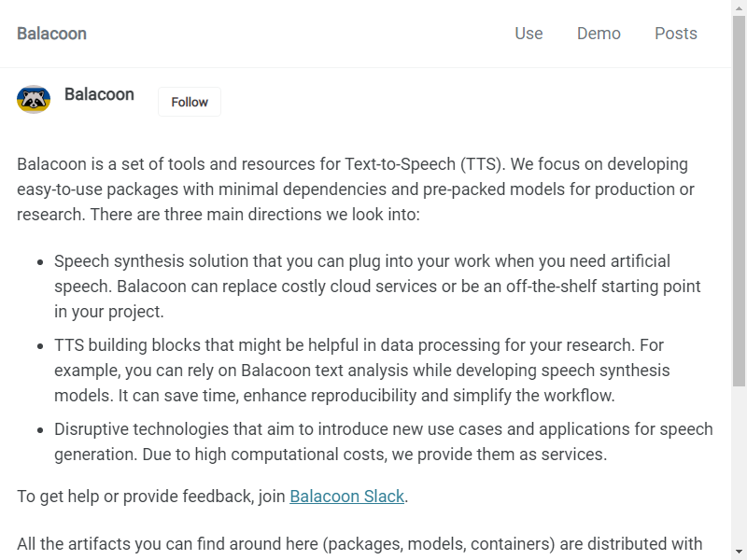747x560 pixels.
Task: Open the Posts section
Action: 676,34
